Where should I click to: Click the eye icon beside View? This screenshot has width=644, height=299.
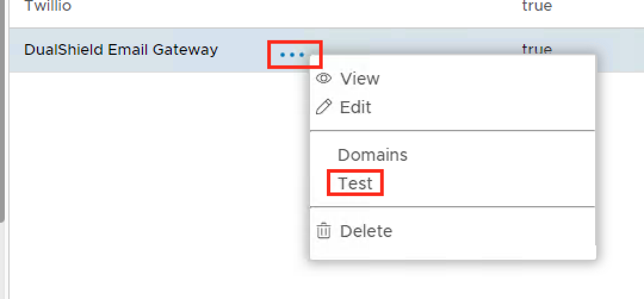(x=324, y=79)
